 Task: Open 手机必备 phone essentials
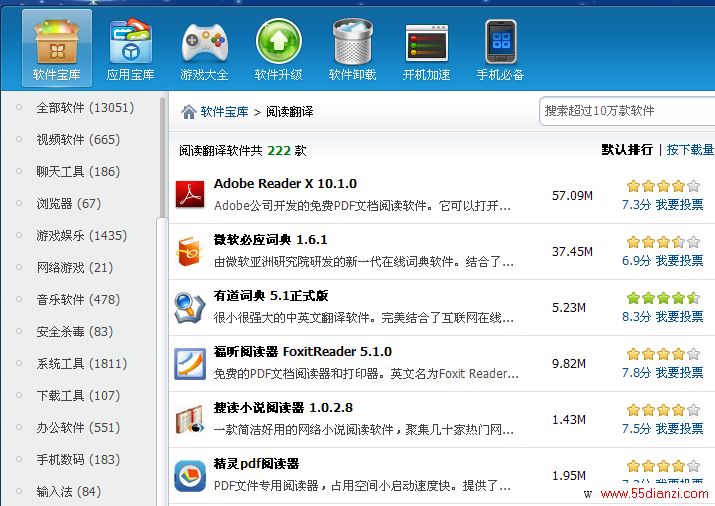click(500, 48)
